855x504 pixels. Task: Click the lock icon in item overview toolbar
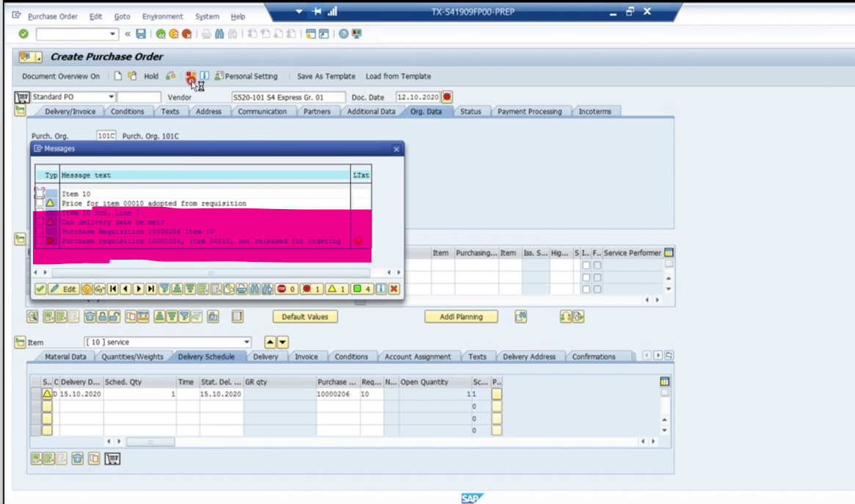[x=102, y=317]
